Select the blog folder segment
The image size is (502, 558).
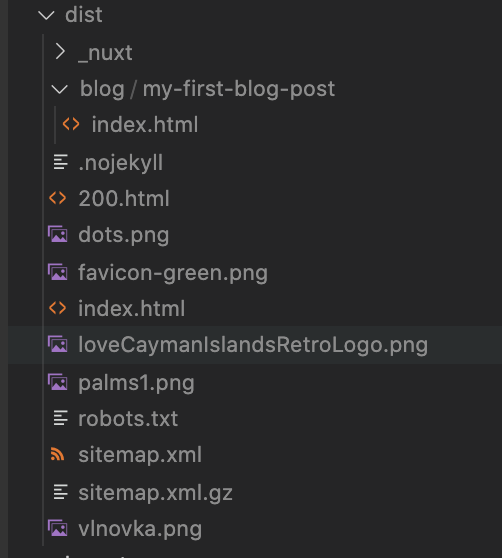[102, 89]
